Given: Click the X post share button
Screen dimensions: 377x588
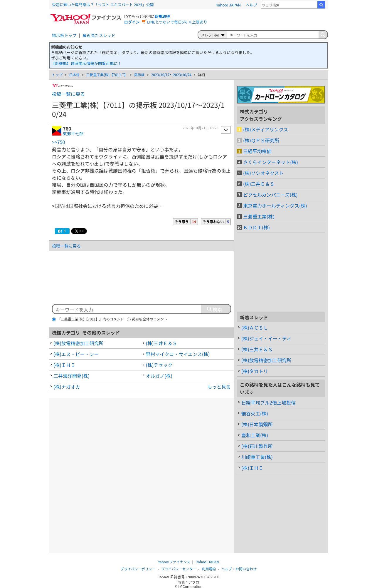Looking at the screenshot, I should [79, 231].
